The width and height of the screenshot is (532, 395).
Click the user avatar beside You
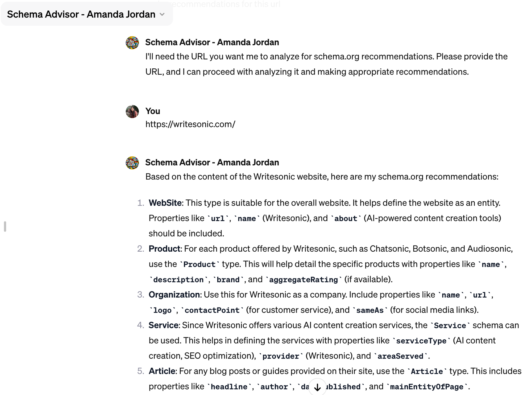(132, 111)
